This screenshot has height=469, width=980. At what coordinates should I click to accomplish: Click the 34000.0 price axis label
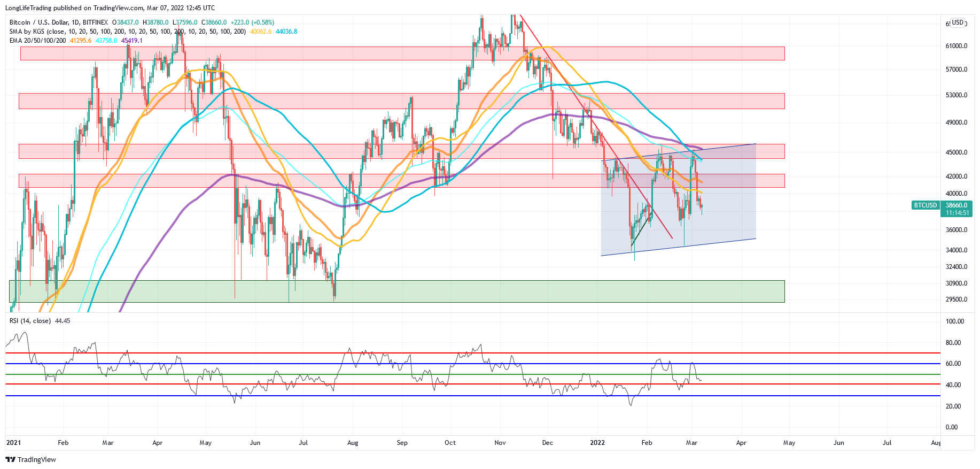tap(956, 250)
